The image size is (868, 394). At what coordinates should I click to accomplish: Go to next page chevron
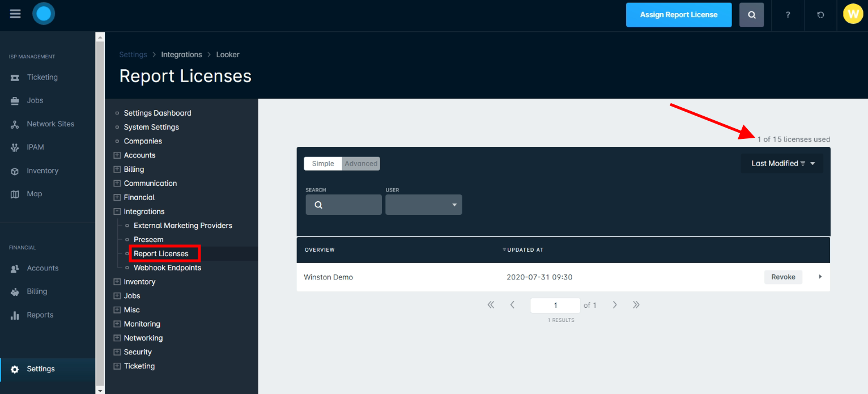(615, 305)
